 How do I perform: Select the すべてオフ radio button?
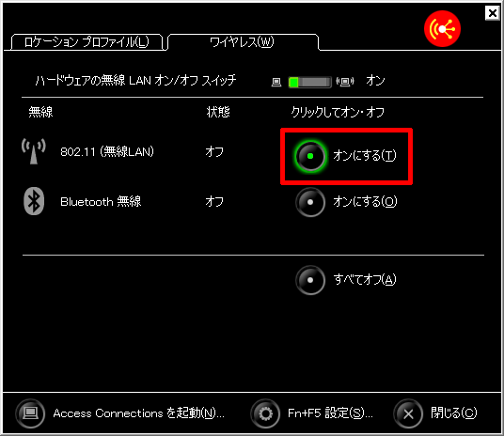coord(310,280)
